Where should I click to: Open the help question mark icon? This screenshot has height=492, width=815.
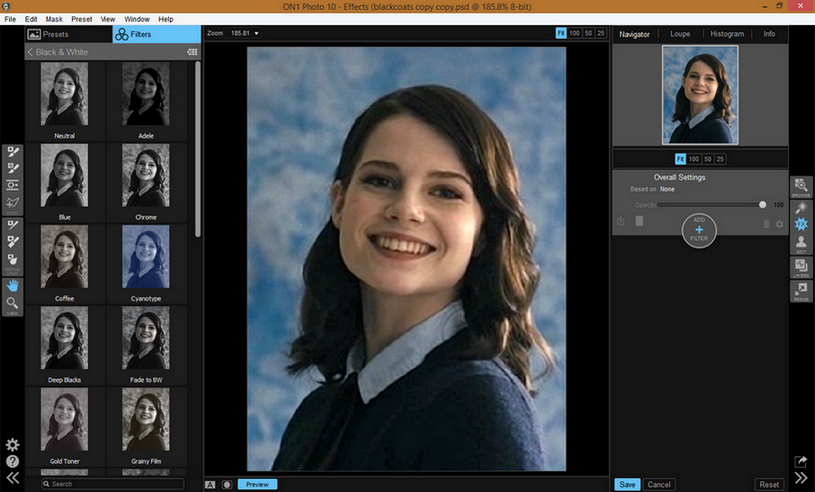point(12,461)
